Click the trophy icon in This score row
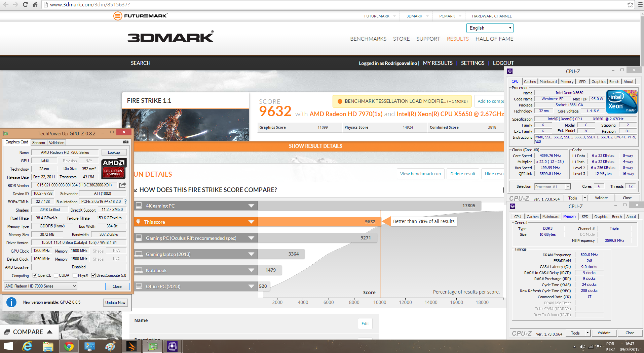 tap(138, 222)
